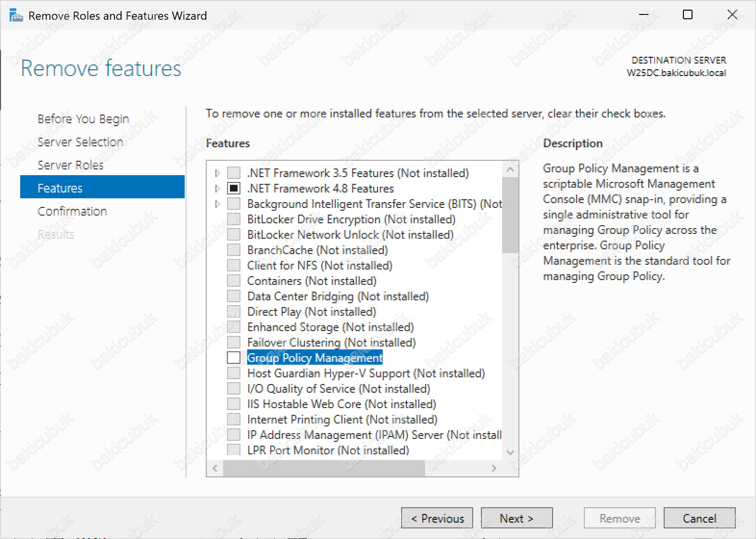Select .NET Framework 4.8 Features text

(320, 189)
